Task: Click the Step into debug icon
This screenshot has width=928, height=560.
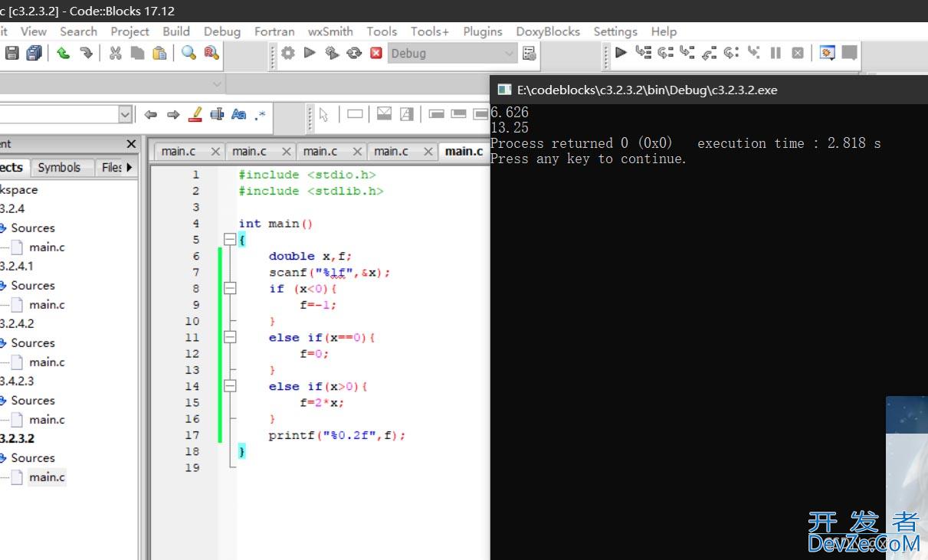Action: (x=687, y=52)
